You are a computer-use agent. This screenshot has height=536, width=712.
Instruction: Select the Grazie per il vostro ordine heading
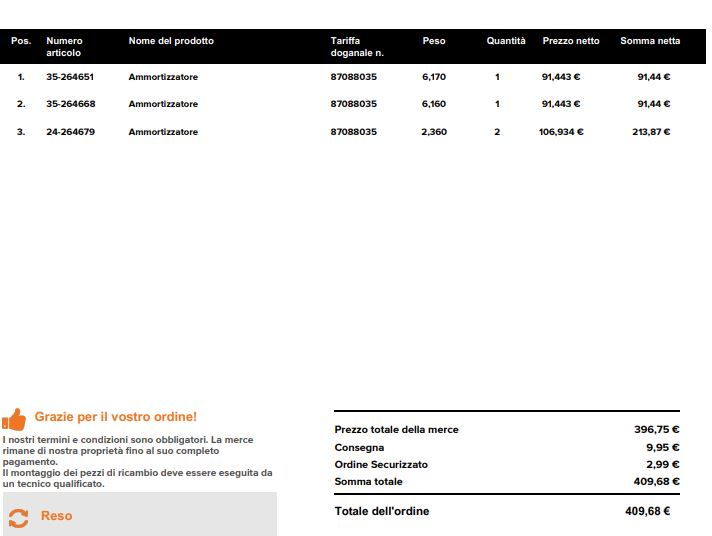tap(116, 417)
